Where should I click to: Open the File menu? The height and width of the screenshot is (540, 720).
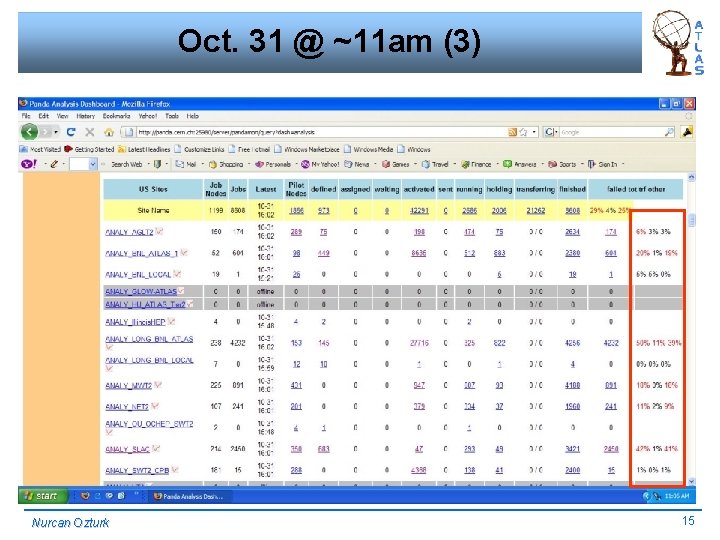(x=26, y=116)
